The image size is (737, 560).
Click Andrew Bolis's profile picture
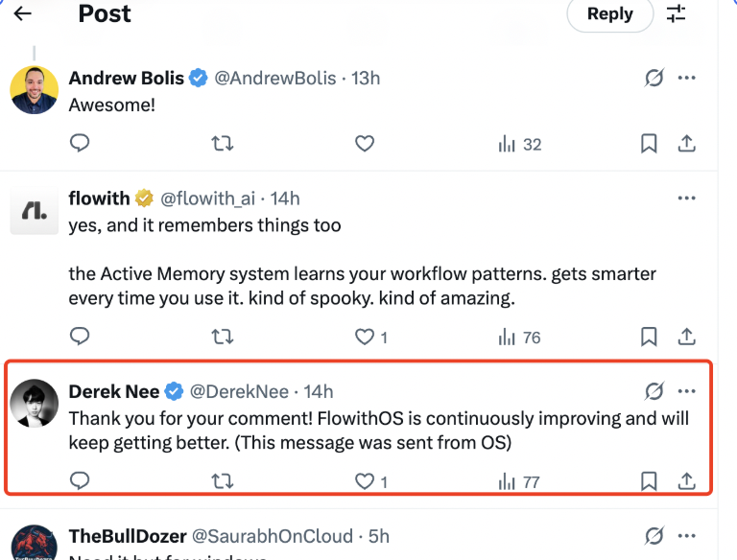(x=35, y=90)
